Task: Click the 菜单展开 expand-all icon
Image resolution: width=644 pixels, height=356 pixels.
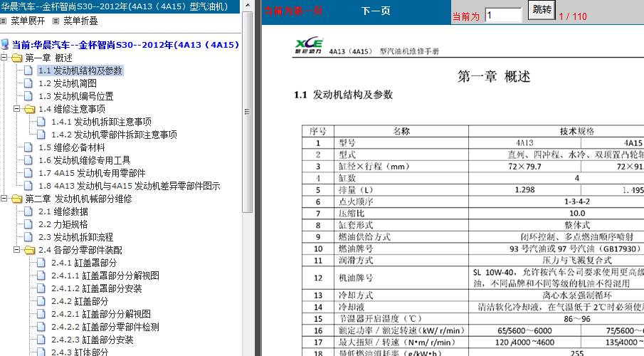Action: [4, 21]
